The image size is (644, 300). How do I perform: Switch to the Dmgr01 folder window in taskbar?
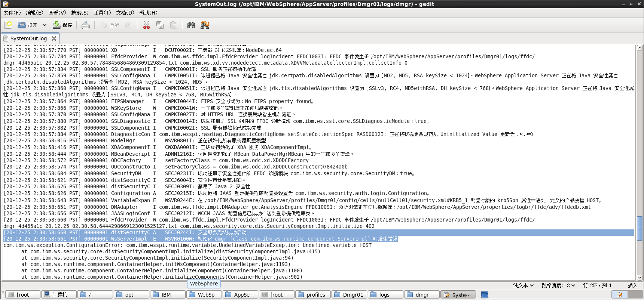(350, 295)
